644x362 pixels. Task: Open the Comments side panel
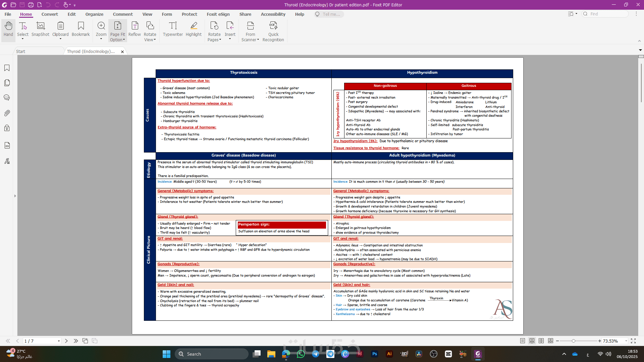point(7,98)
